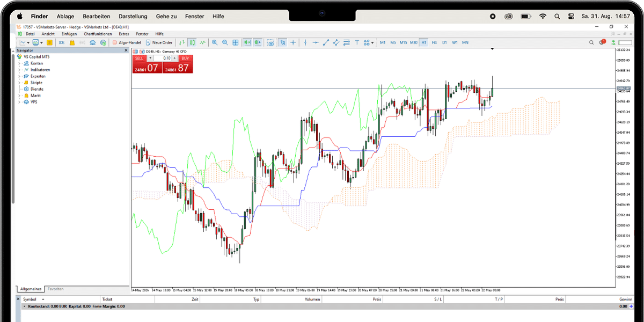Screen dimensions: 644x322
Task: Switch chart to candlestick style
Action: [192, 42]
